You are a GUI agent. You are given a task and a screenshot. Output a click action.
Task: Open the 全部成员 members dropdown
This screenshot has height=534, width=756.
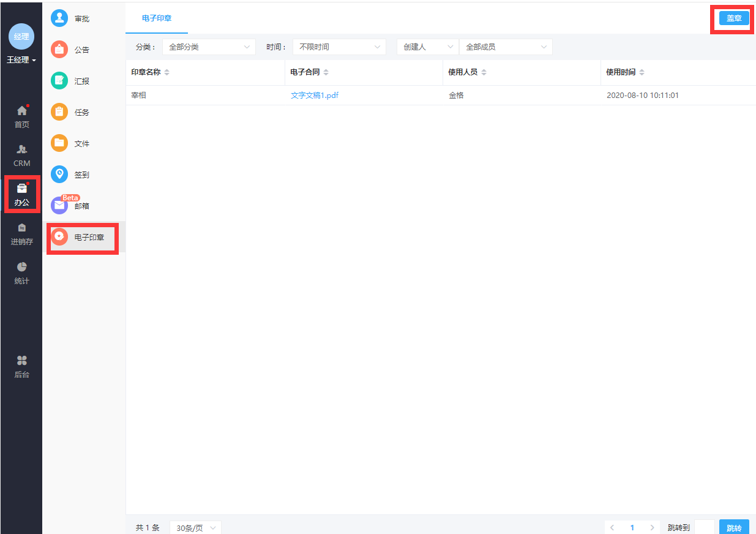point(506,47)
